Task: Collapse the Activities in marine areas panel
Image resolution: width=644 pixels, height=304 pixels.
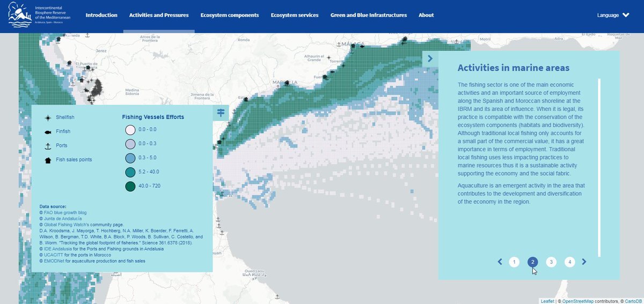Action: 430,59
